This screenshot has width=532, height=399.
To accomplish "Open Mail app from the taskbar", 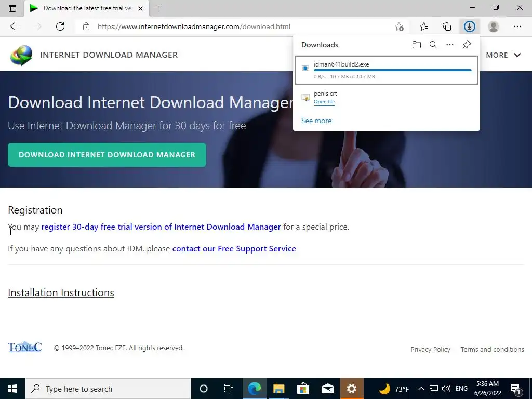I will click(327, 389).
